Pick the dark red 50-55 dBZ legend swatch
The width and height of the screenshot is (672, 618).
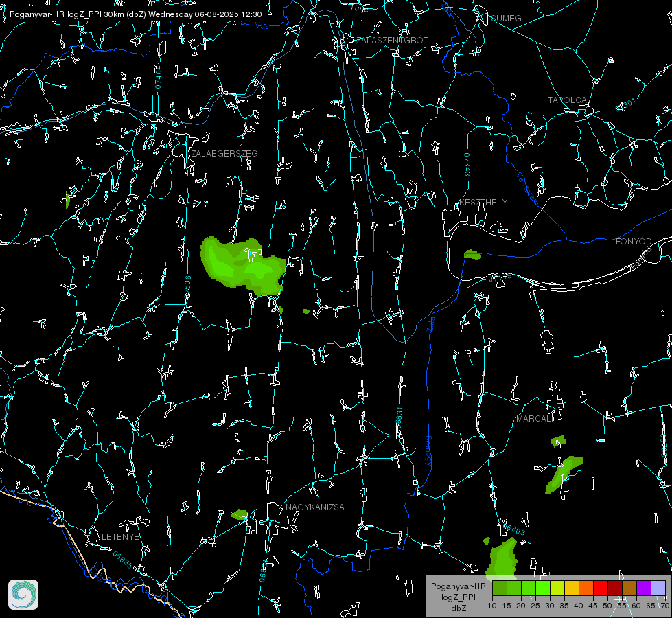click(615, 588)
